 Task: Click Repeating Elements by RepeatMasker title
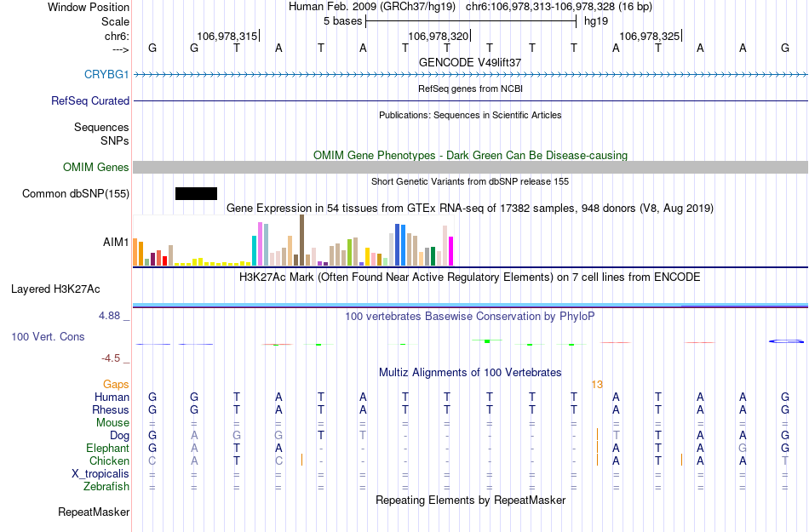click(x=470, y=500)
